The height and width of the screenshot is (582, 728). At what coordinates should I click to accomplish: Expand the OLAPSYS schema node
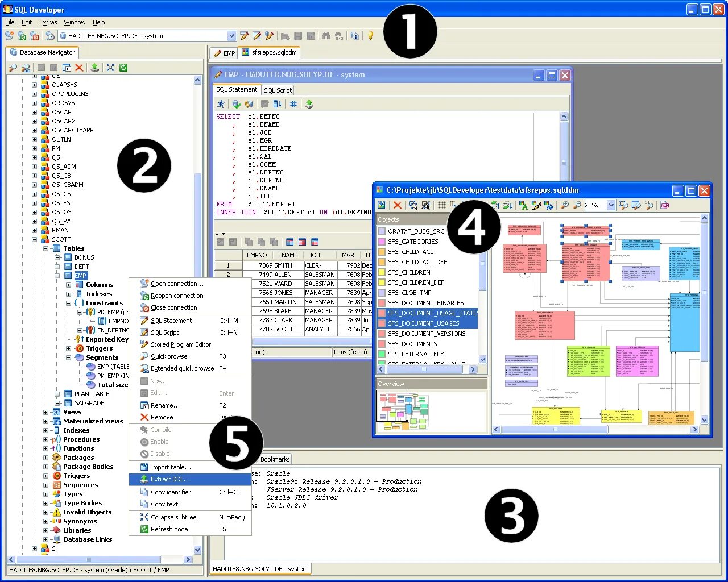point(34,85)
